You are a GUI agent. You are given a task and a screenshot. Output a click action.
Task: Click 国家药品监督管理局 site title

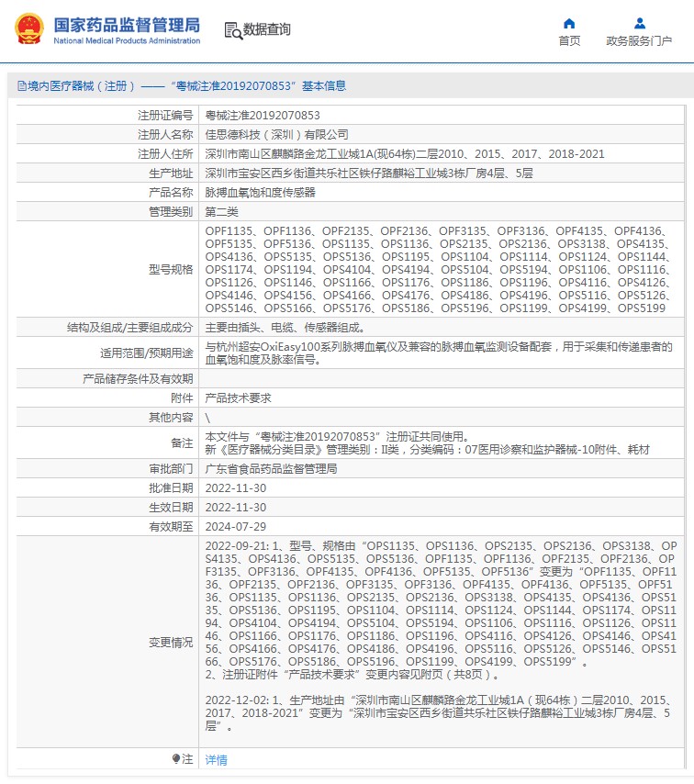click(127, 25)
